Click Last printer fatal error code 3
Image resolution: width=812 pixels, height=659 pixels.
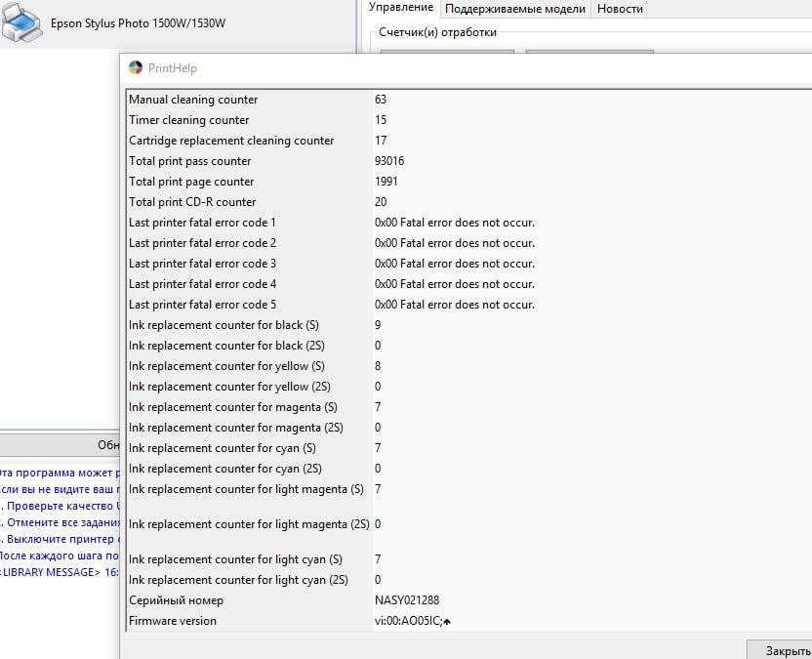202,264
